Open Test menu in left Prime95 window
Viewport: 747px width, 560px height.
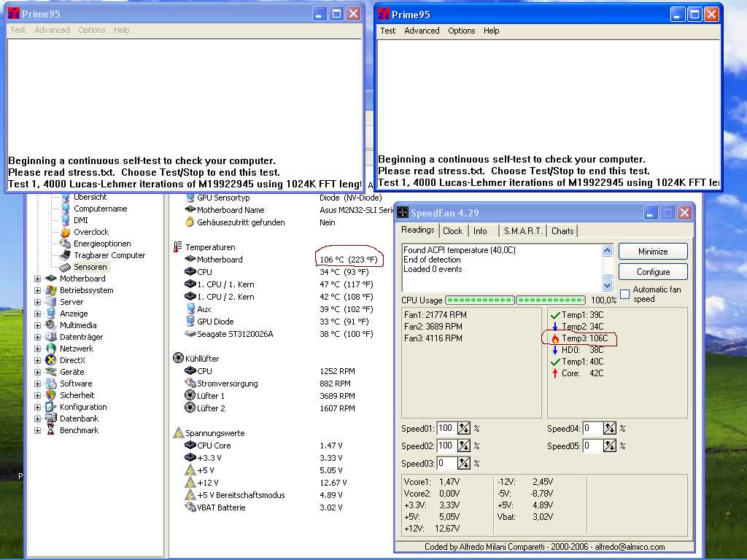coord(18,30)
